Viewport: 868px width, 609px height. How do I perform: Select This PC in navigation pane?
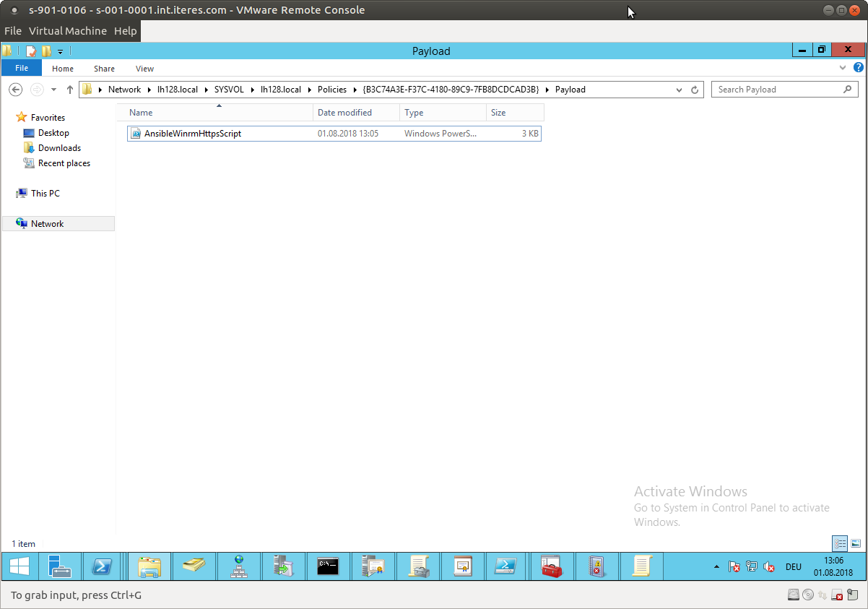click(45, 194)
